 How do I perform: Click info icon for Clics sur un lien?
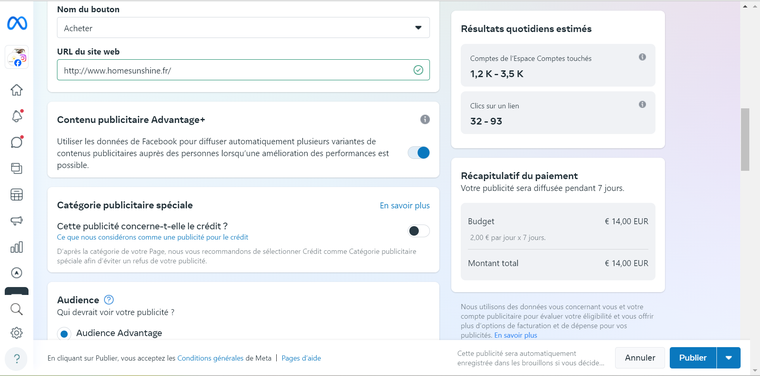(642, 104)
